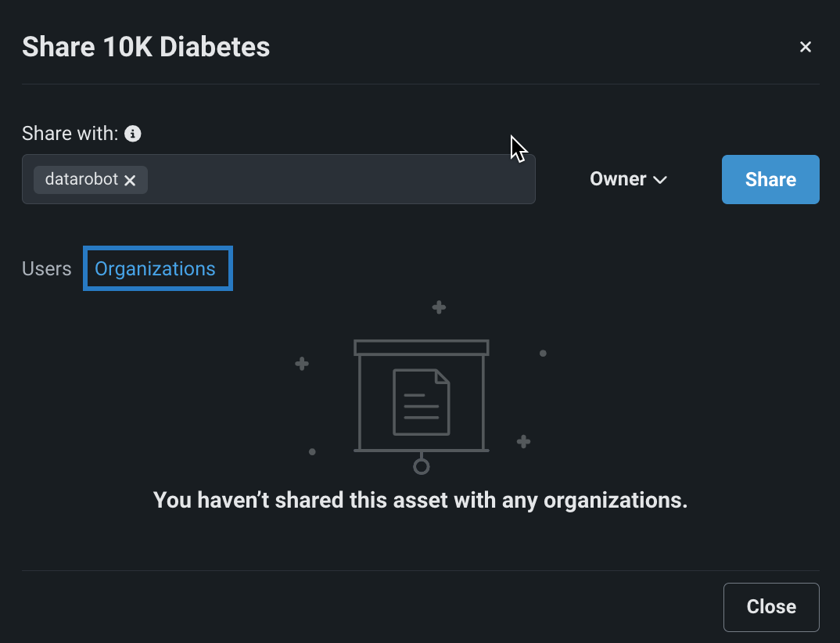840x643 pixels.
Task: Click the dot at the illustration's upper right
Action: (x=543, y=354)
